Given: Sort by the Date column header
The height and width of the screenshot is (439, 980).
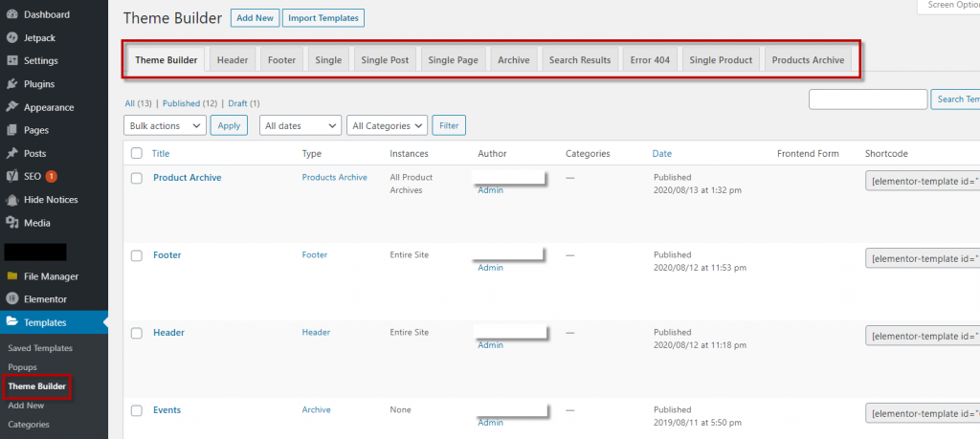Looking at the screenshot, I should coord(662,154).
